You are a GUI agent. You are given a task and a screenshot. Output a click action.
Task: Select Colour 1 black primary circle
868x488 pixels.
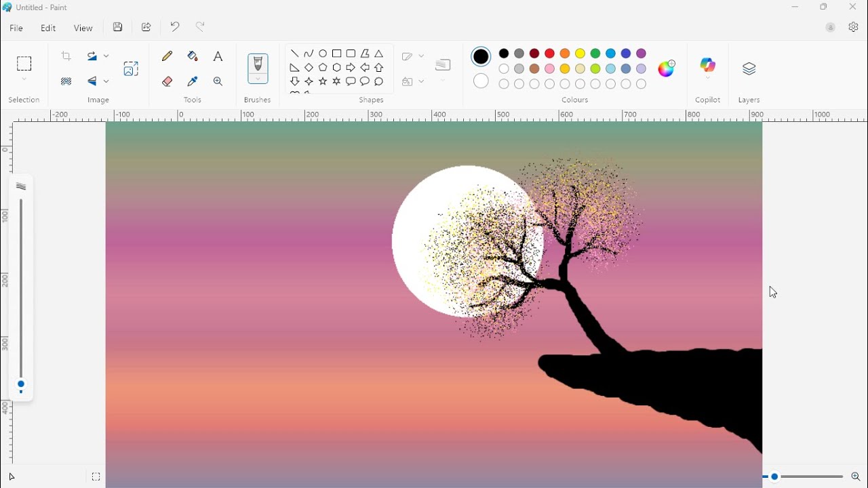[x=481, y=57]
